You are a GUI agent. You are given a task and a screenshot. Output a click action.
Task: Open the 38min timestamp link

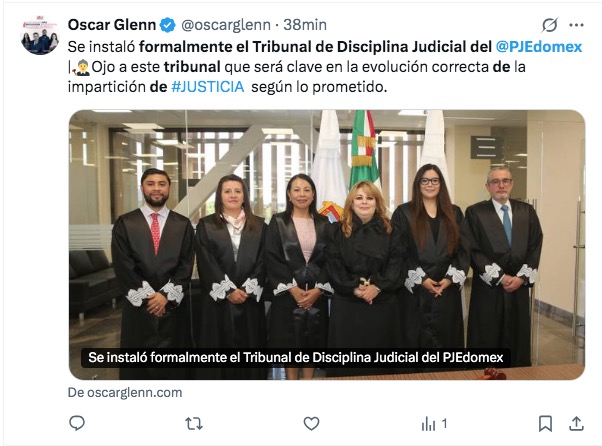click(x=305, y=25)
